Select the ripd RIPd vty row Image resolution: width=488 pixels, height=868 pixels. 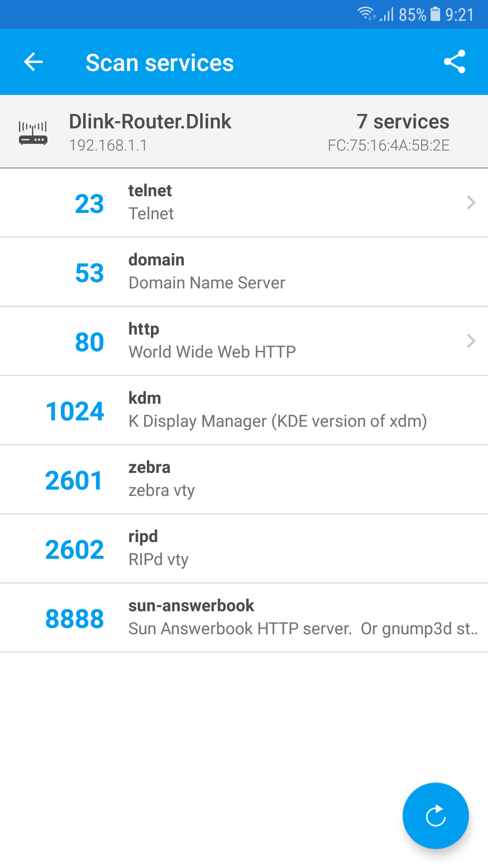[244, 549]
